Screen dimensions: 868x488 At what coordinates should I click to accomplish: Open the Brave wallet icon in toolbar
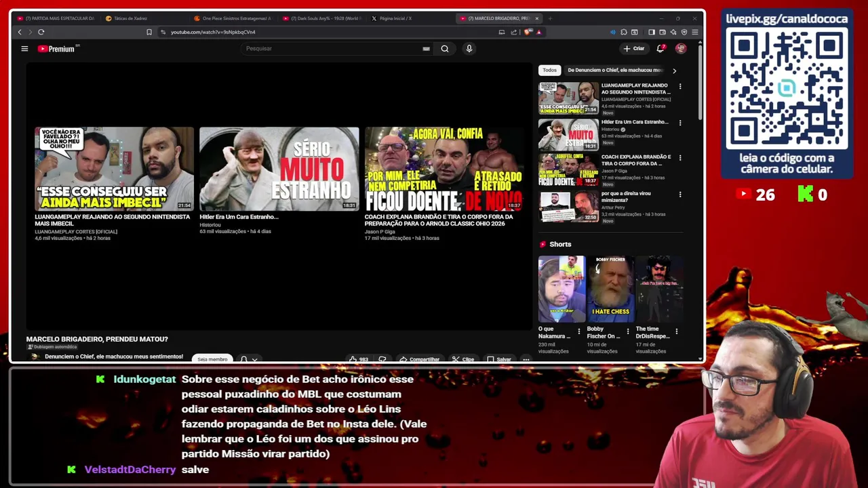click(663, 32)
